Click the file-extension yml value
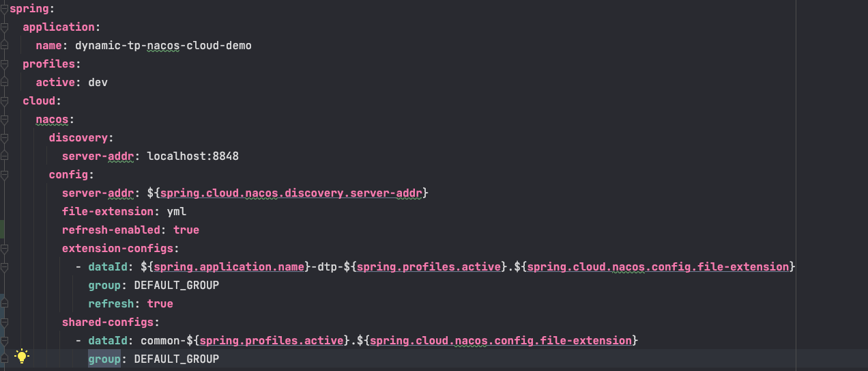The width and height of the screenshot is (868, 371). click(176, 212)
